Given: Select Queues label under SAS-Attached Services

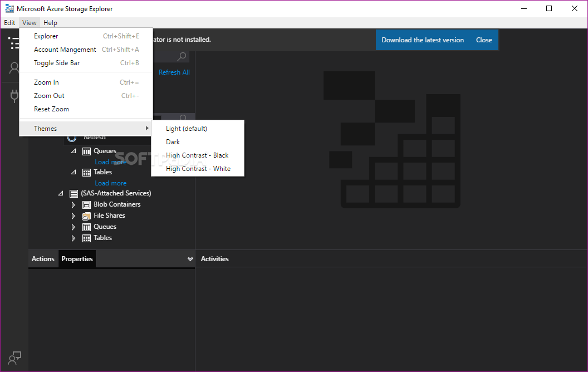Looking at the screenshot, I should click(105, 227).
